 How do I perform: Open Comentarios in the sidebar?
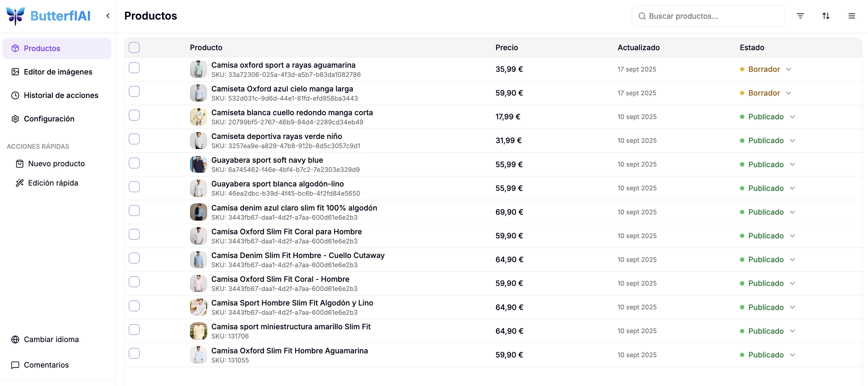tap(46, 365)
